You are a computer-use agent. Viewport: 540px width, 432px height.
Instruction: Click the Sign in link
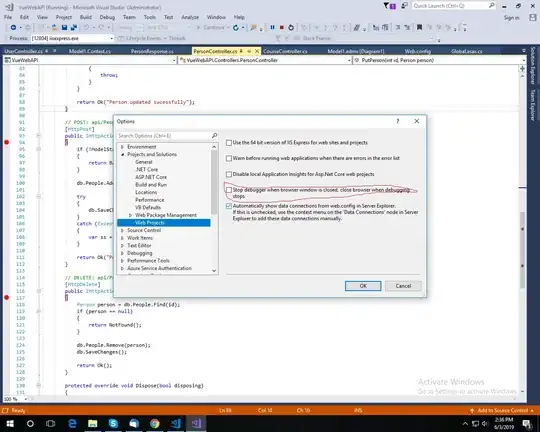point(511,18)
